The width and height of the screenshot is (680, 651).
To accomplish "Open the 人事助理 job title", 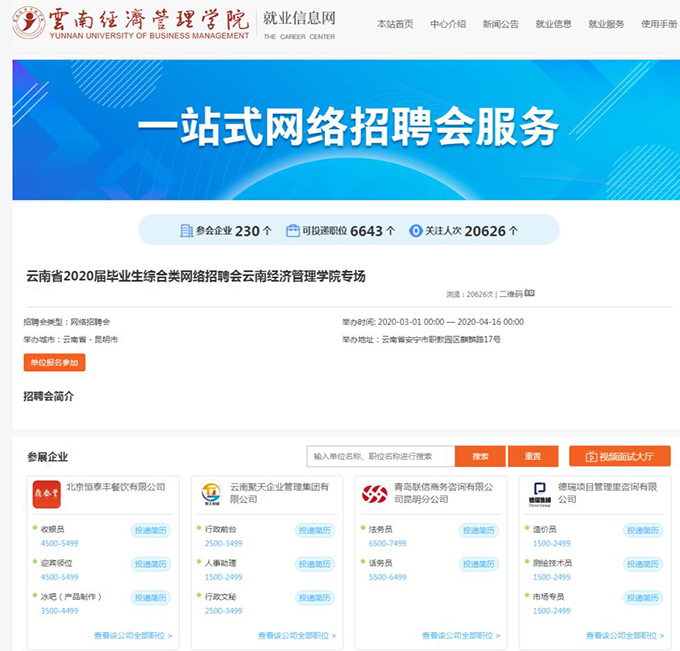I will coord(220,563).
